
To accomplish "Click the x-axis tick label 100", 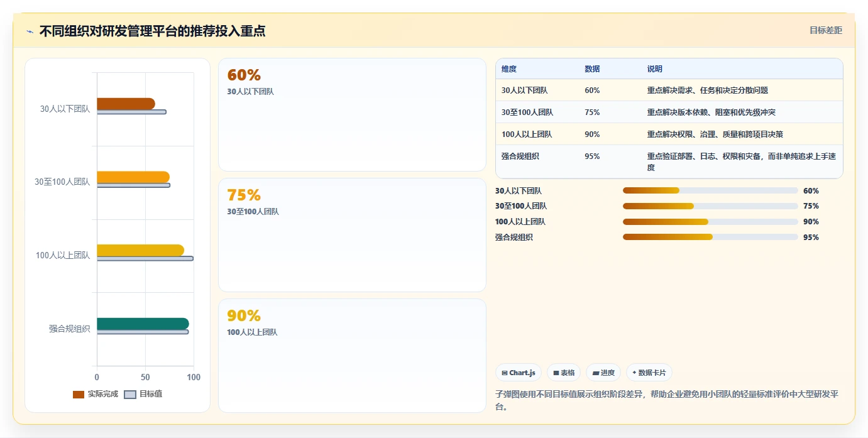I will [194, 377].
